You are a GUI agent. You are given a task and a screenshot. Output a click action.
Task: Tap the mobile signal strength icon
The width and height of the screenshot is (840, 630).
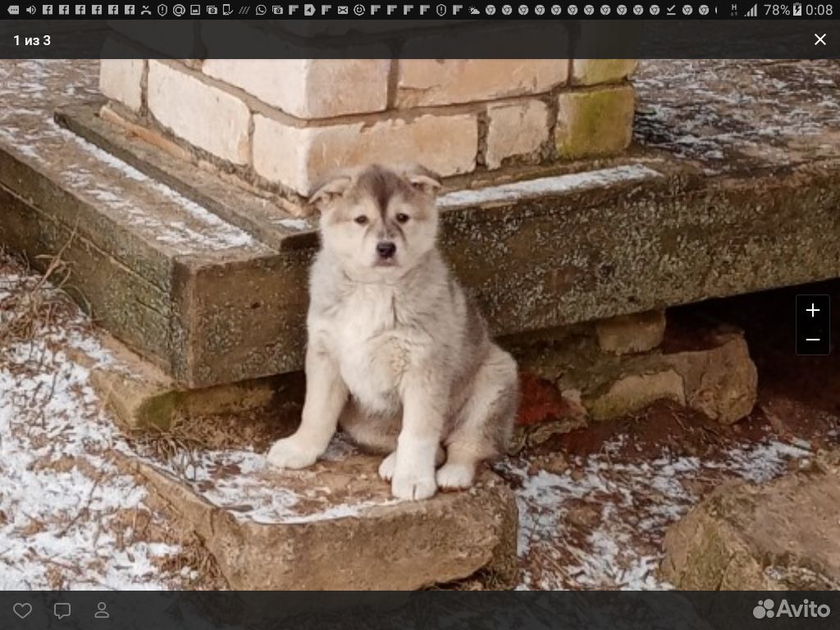coord(751,10)
